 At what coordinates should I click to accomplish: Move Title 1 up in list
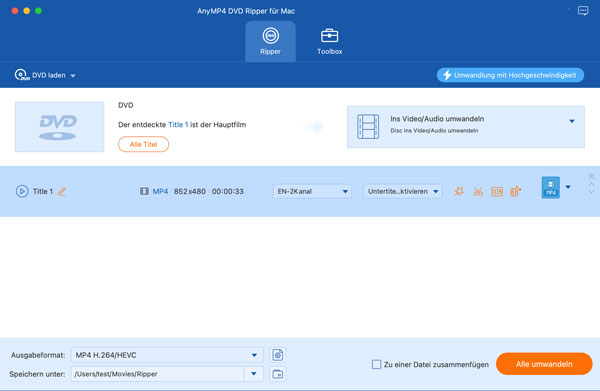click(591, 185)
